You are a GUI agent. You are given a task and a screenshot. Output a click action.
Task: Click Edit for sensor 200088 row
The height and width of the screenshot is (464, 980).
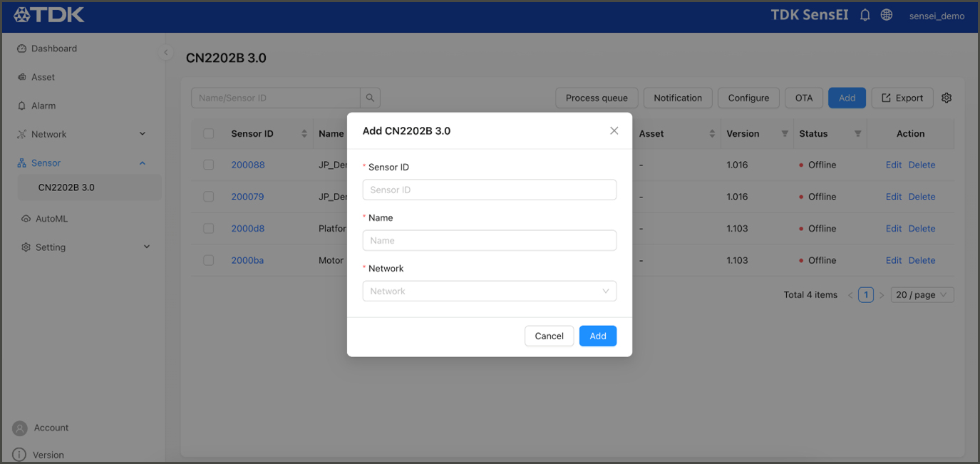click(894, 165)
